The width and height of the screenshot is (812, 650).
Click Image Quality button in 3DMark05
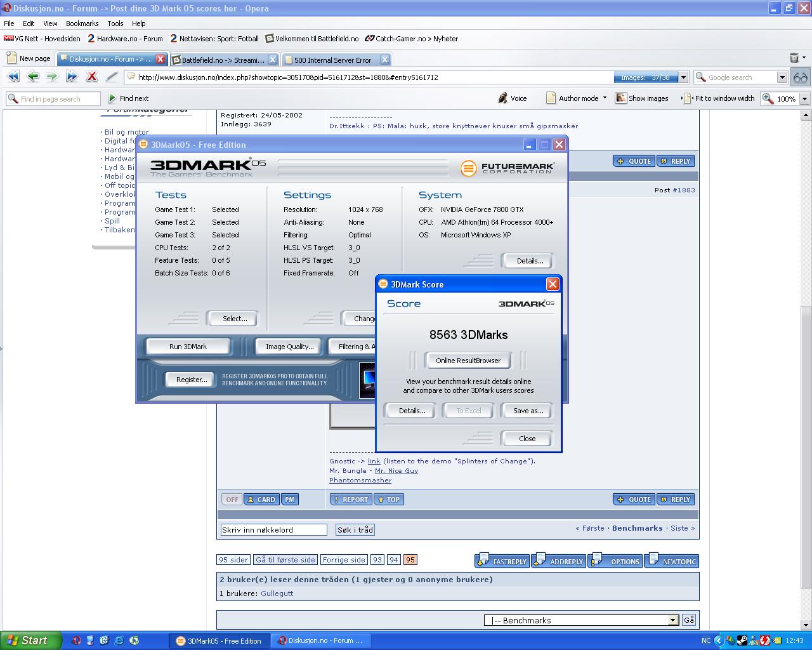(x=289, y=347)
